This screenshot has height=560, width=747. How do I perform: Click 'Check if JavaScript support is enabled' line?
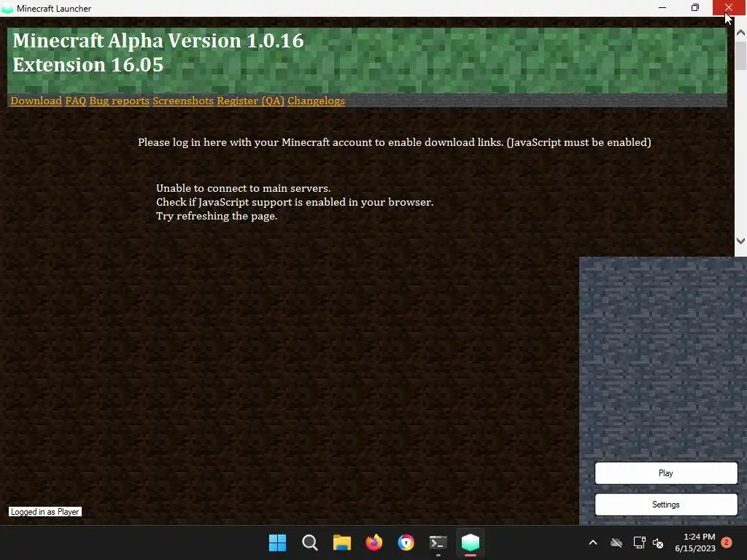click(x=295, y=202)
